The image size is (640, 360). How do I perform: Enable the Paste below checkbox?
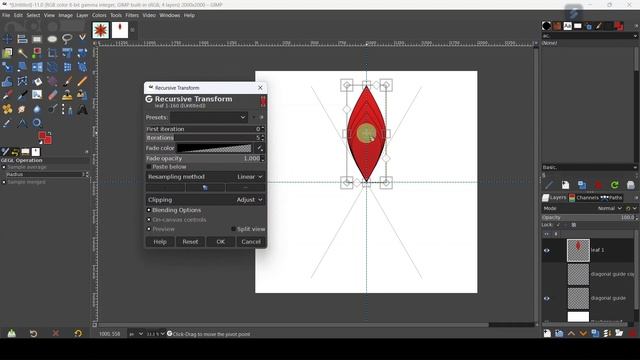[149, 167]
